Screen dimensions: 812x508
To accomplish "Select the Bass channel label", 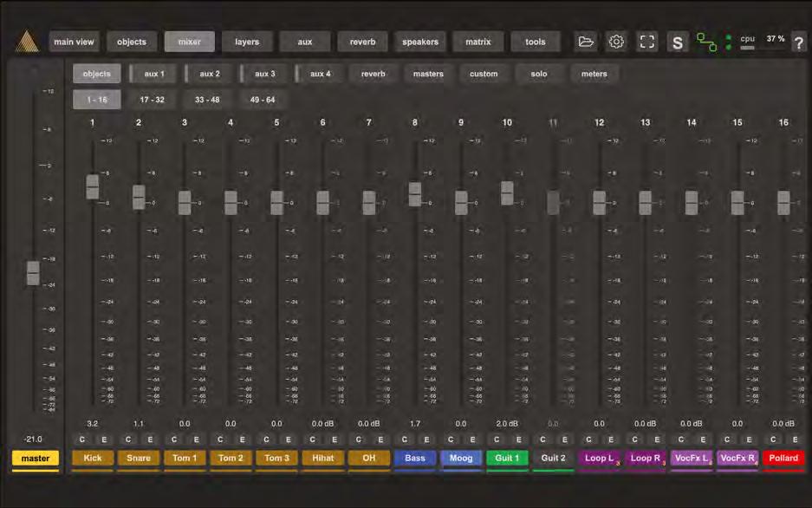I will tap(415, 459).
